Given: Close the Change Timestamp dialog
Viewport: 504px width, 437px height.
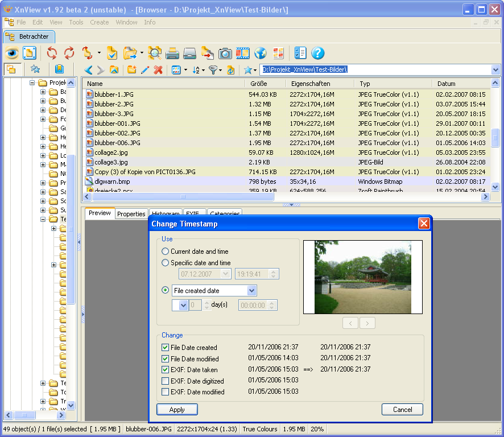Looking at the screenshot, I should click(x=424, y=223).
